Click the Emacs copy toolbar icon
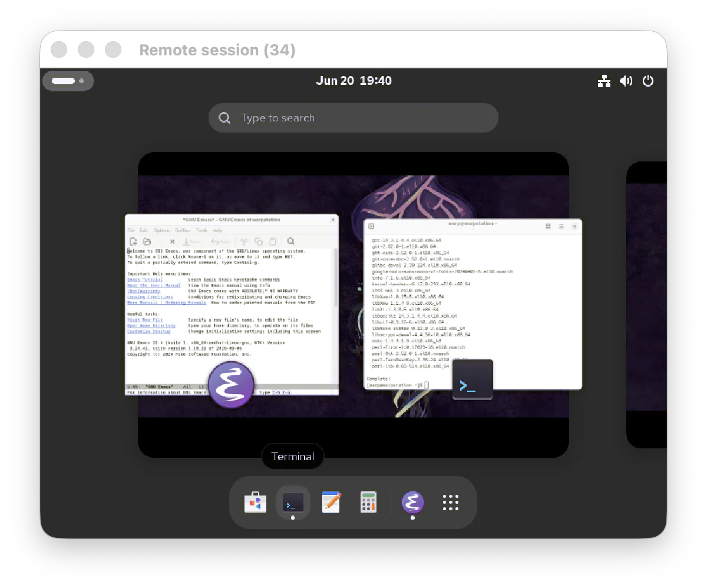 (x=259, y=242)
